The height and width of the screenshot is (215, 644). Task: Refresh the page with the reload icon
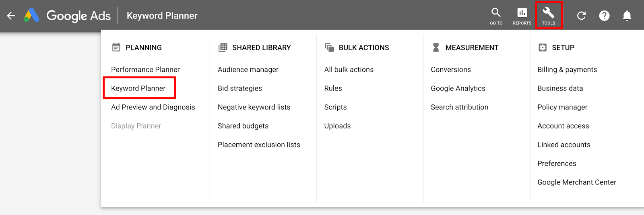pyautogui.click(x=581, y=16)
